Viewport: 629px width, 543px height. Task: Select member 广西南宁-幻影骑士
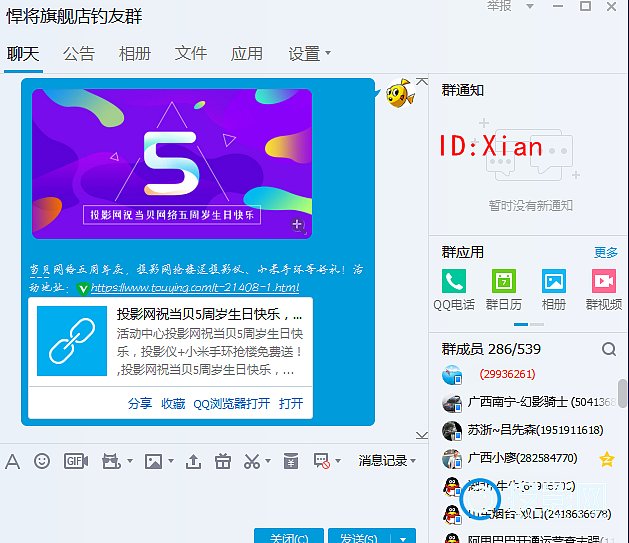[529, 402]
